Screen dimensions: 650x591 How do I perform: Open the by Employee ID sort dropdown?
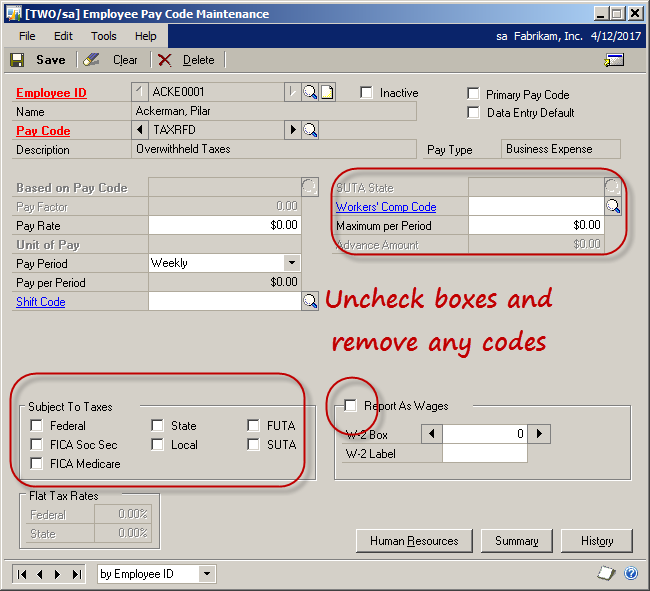tap(207, 574)
